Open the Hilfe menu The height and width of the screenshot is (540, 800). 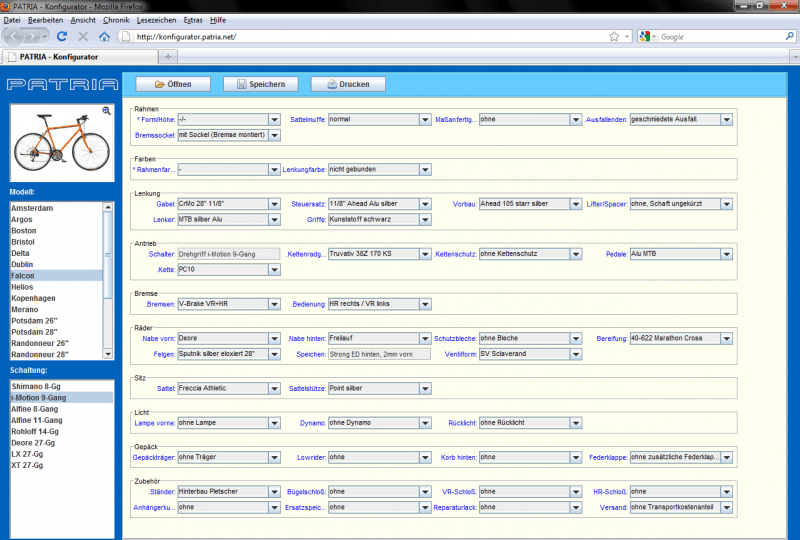(x=218, y=20)
